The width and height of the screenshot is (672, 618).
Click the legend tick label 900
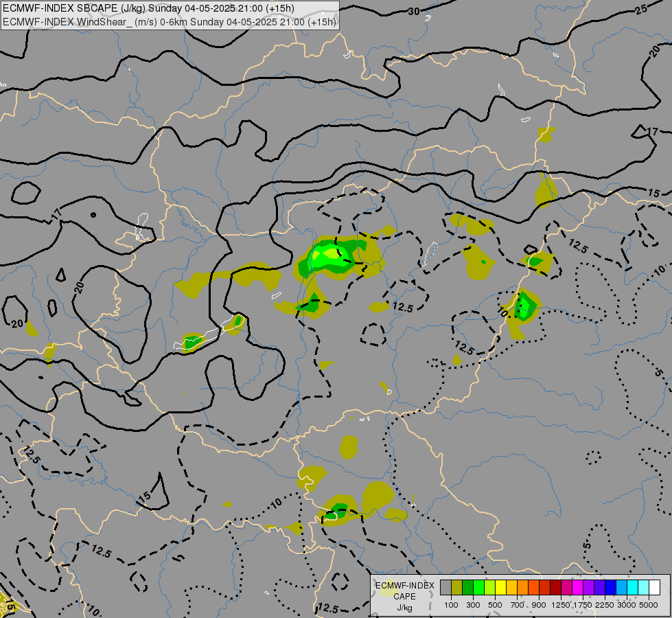(x=539, y=605)
